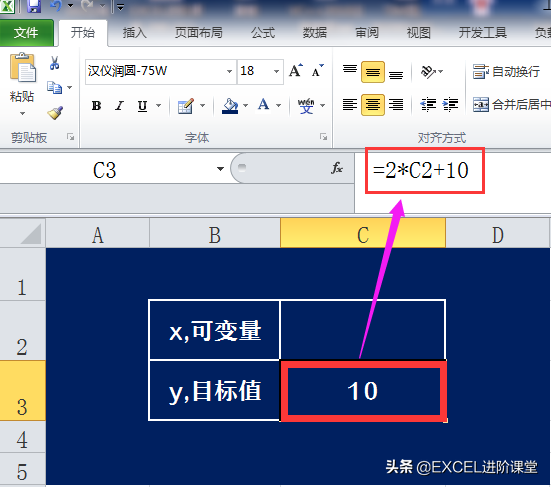Decrease cell indent
This screenshot has width=551, height=487.
428,105
